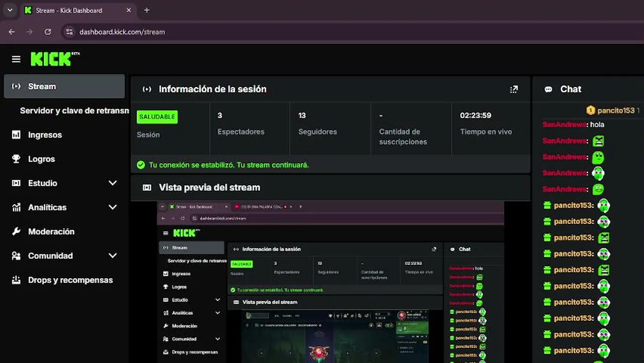This screenshot has width=644, height=363.
Task: Open the hamburger menu beside the KICK logo
Action: [x=16, y=59]
